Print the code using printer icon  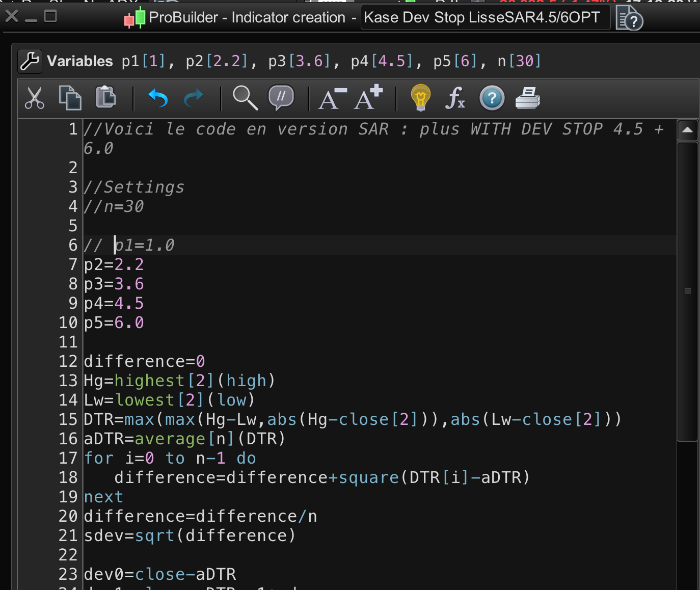(x=528, y=98)
